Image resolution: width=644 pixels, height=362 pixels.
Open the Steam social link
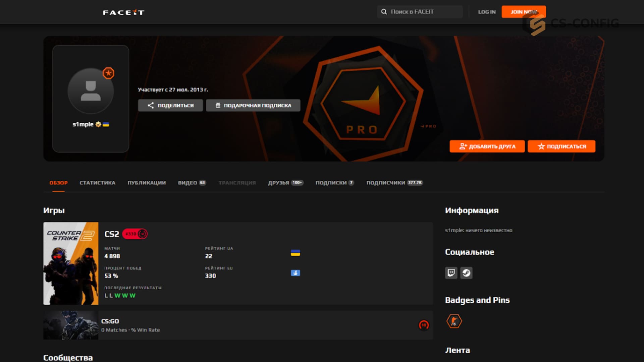click(466, 273)
